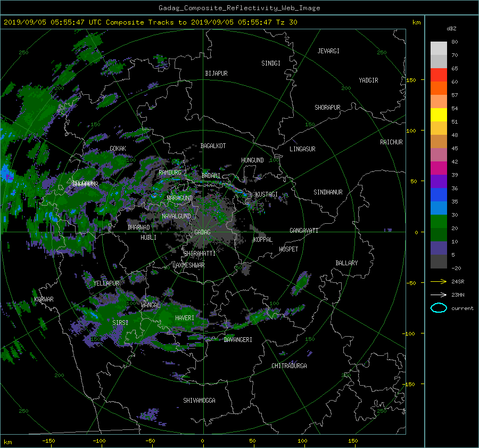Click the SHORAPUR city label
Screen dimensions: 479x448
pyautogui.click(x=327, y=108)
